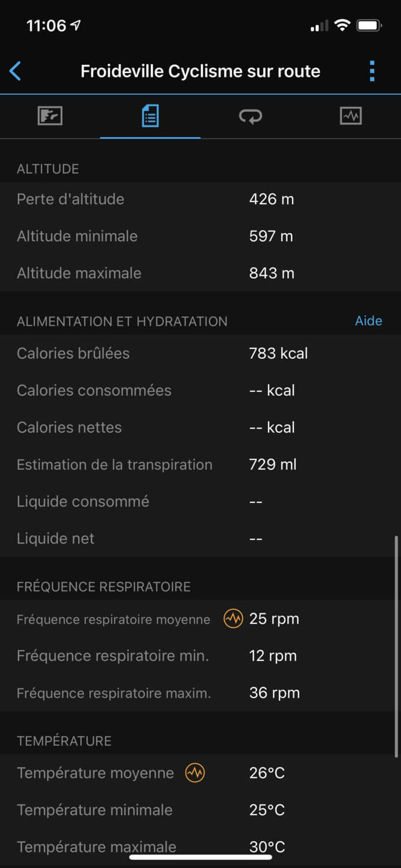Tap chart icon beside Fréquence respiratoire moyenne

coord(233,619)
